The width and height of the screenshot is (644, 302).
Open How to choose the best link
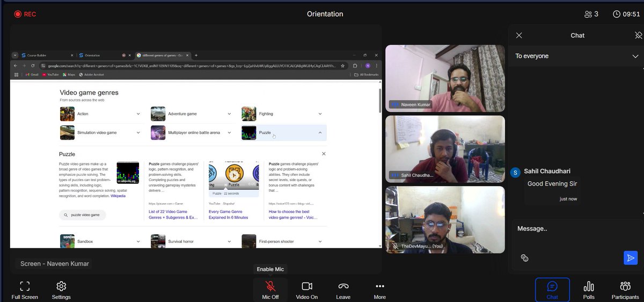tap(293, 214)
